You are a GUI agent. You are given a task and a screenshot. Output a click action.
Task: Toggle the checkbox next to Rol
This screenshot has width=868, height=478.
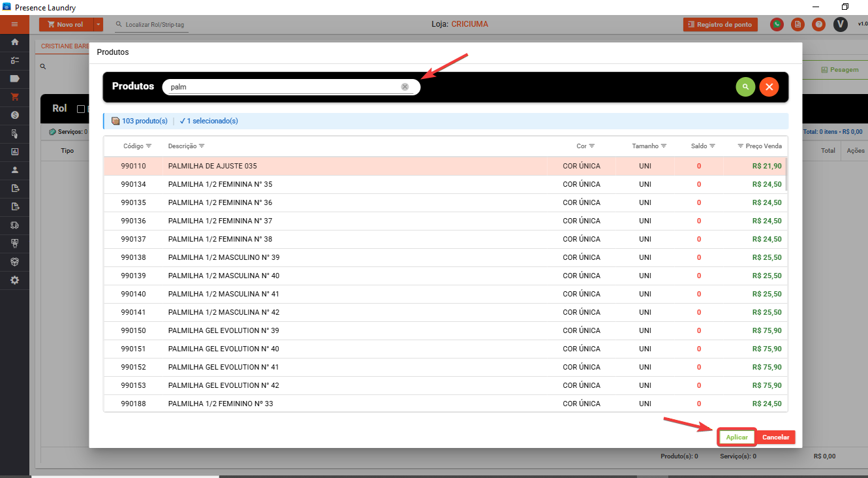[81, 109]
